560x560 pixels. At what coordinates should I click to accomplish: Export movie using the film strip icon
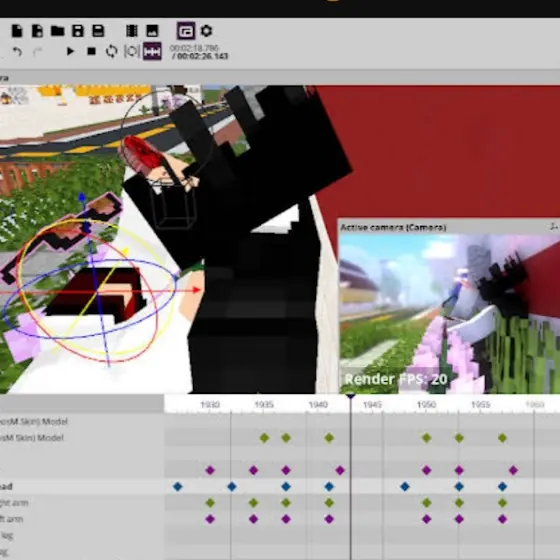(132, 31)
